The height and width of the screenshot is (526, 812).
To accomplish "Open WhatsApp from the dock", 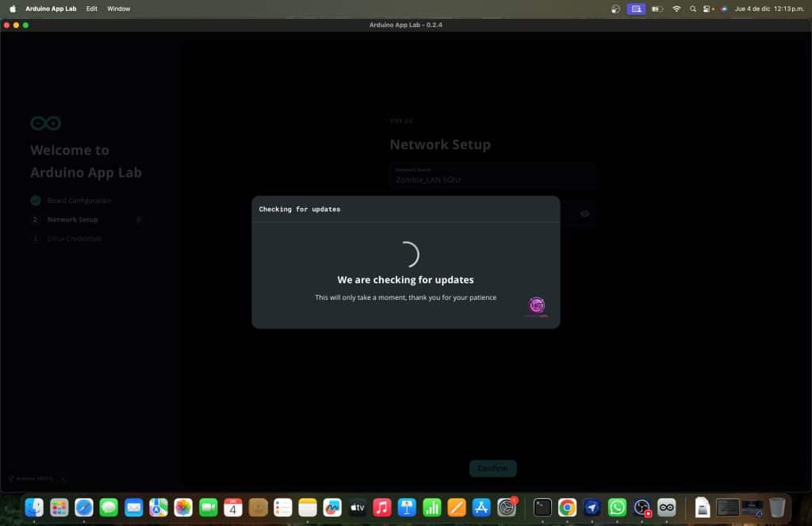I will (617, 507).
